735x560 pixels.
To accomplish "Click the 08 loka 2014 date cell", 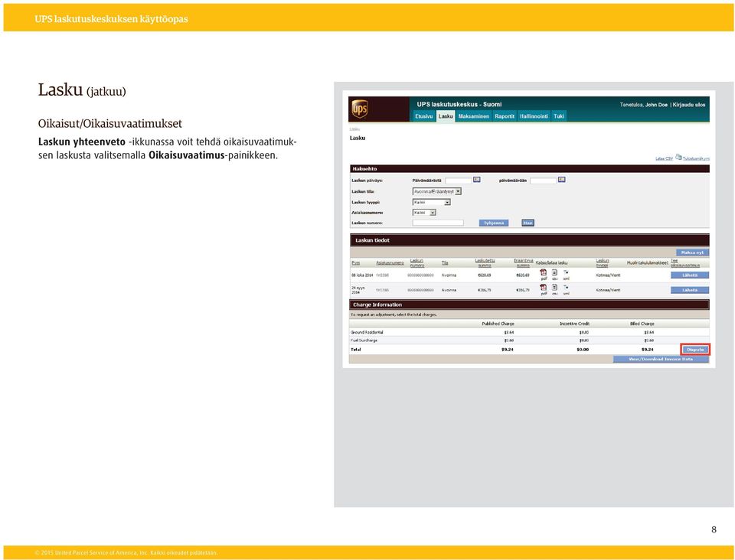I will [362, 275].
